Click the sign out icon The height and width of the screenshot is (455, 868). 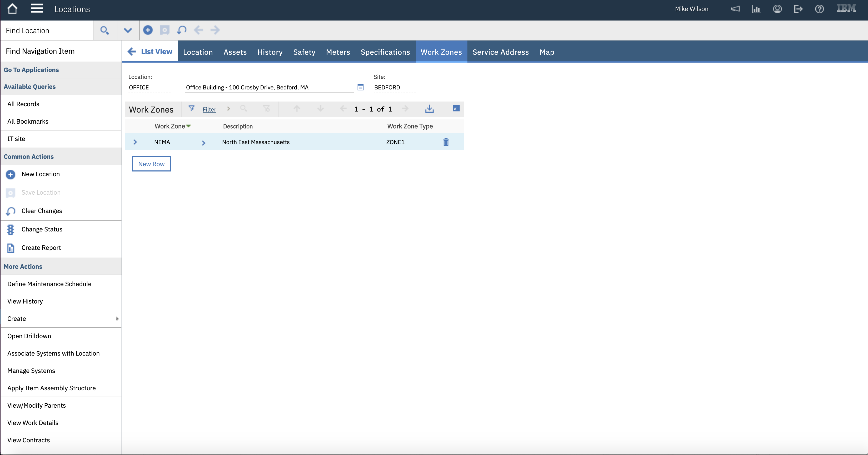pyautogui.click(x=798, y=9)
